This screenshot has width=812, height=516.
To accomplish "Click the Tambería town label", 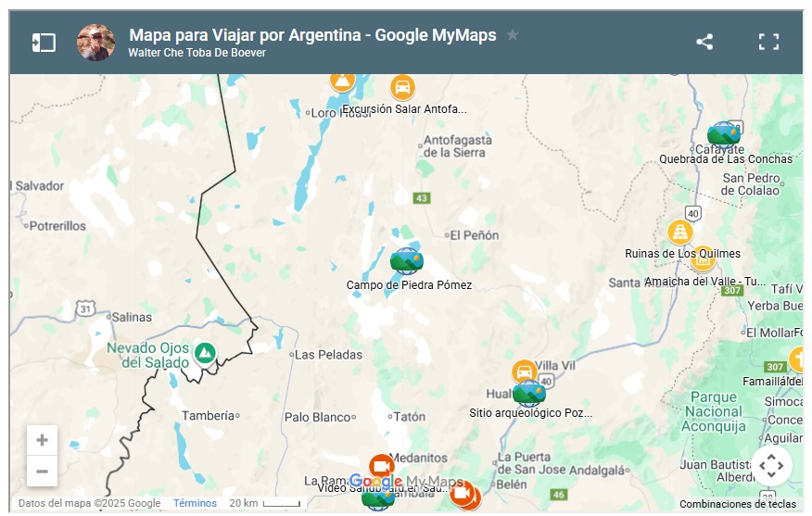I will [209, 416].
